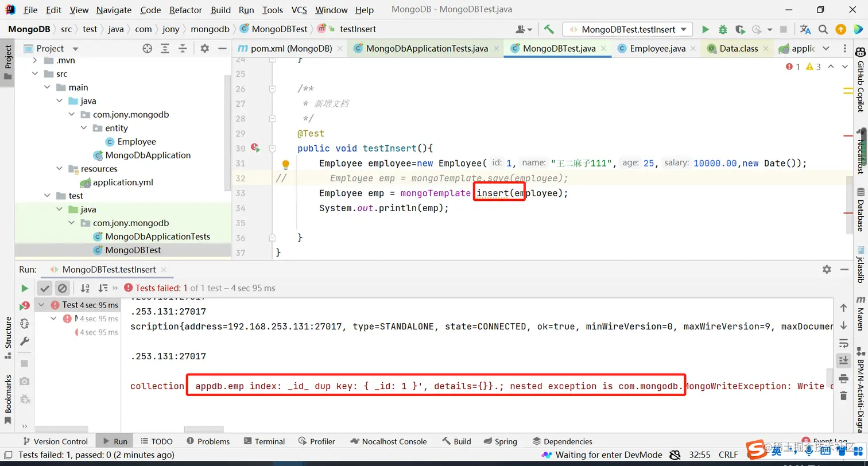The width and height of the screenshot is (868, 466).
Task: Select MongoDbApplication class in tree
Action: tap(148, 155)
